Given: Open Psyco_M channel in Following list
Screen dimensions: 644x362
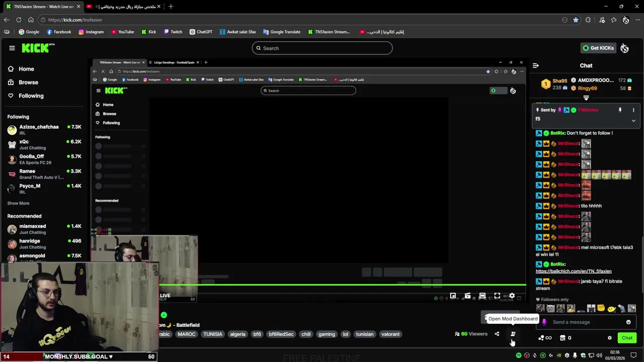Looking at the screenshot, I should (44, 189).
